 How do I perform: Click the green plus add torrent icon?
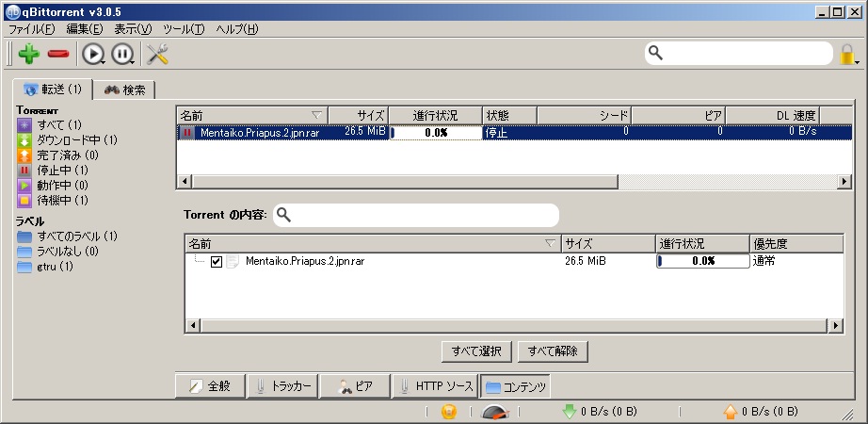(28, 54)
